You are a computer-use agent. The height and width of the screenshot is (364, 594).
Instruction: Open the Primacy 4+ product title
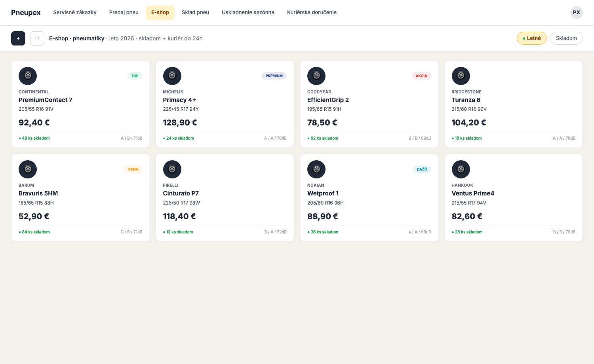click(179, 100)
